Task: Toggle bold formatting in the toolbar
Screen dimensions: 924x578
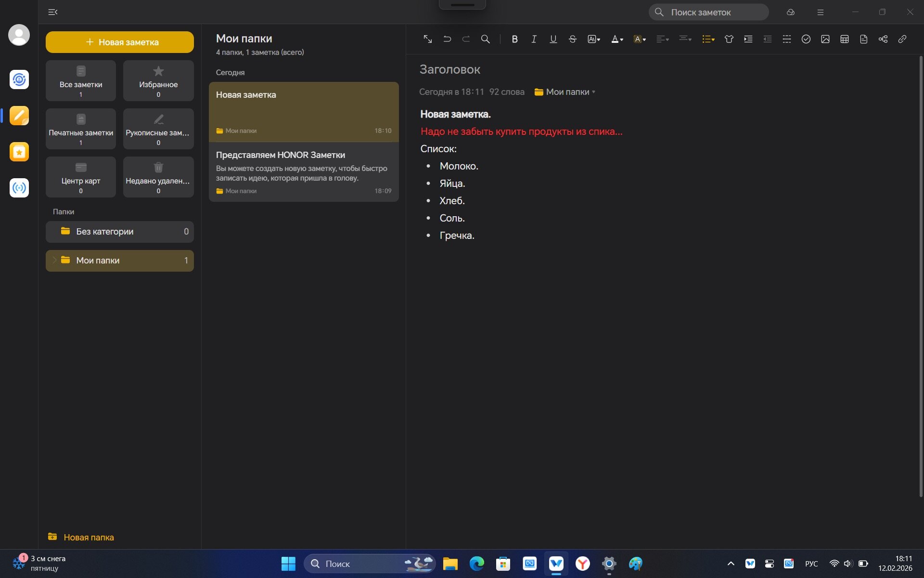Action: 514,39
